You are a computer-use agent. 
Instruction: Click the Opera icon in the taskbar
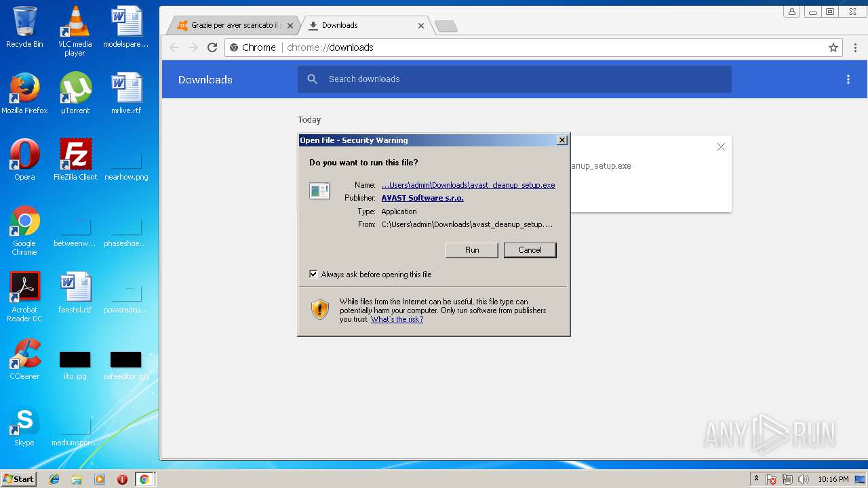point(122,479)
